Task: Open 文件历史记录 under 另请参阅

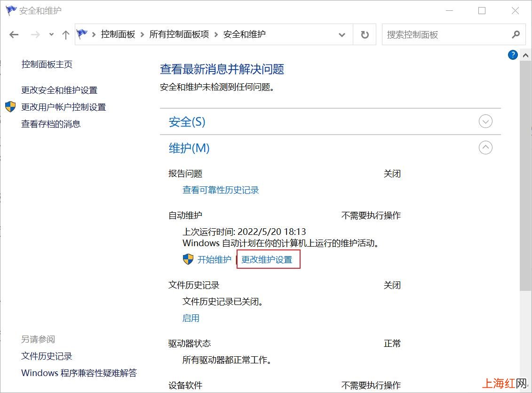Action: (47, 356)
